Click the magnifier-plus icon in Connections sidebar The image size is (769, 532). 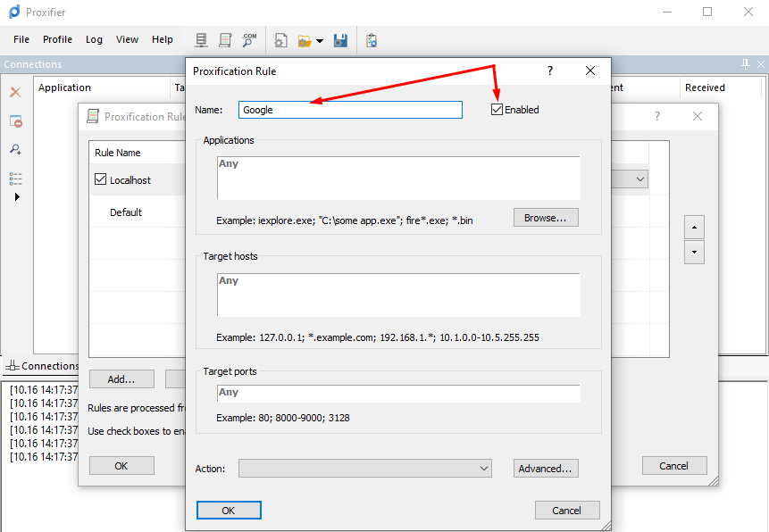(x=15, y=149)
